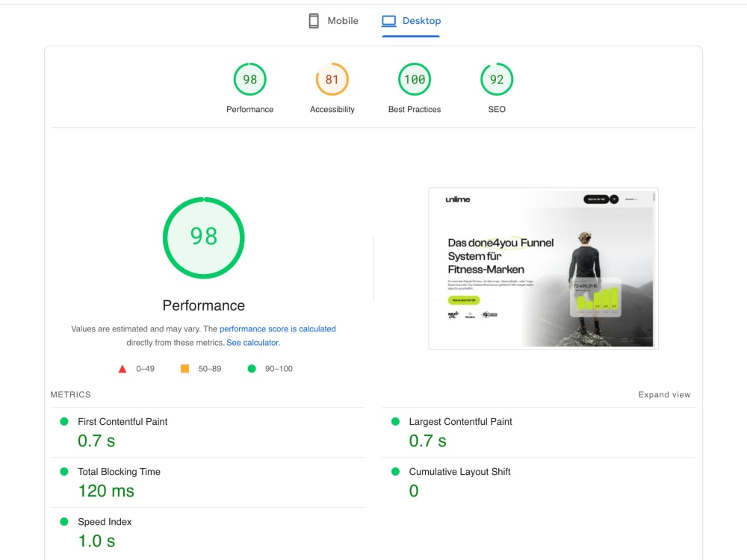The height and width of the screenshot is (560, 747).
Task: Click the green circle 90–100 legend icon
Action: (x=252, y=369)
